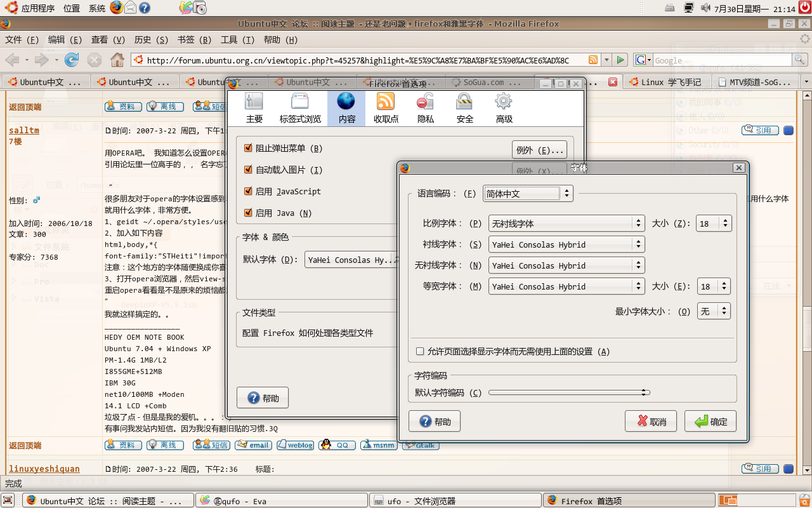Image resolution: width=812 pixels, height=508 pixels.
Task: Toggle 启用 Java checkbox
Action: pyautogui.click(x=248, y=213)
